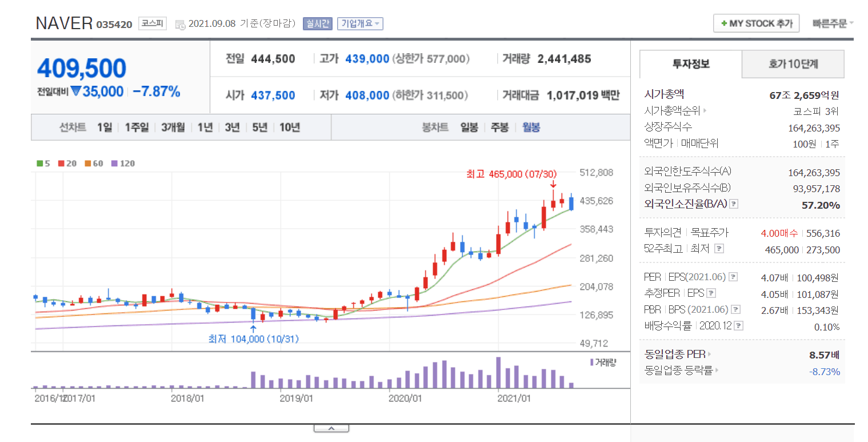Viewport: 868px width, 442px height.
Task: Click the 동일업종 PER value 8.57배
Action: click(x=825, y=355)
